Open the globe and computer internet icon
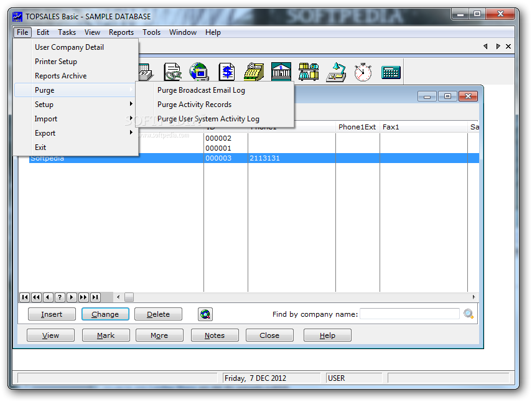This screenshot has width=532, height=402. (199, 72)
